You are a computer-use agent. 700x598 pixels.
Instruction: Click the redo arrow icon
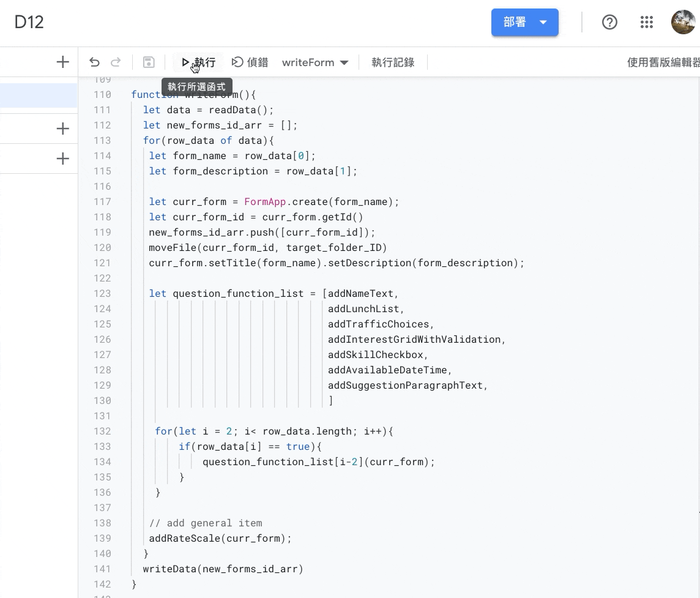pos(116,62)
